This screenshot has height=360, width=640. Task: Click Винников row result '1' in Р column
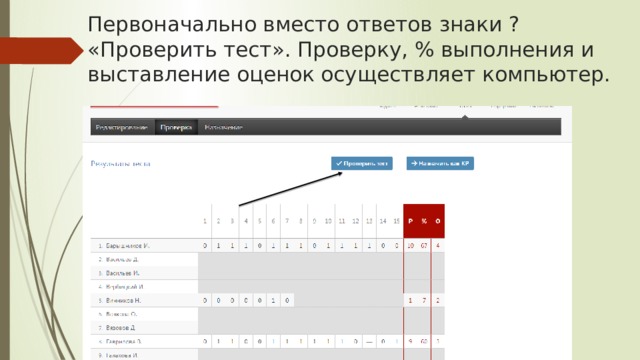[410, 300]
